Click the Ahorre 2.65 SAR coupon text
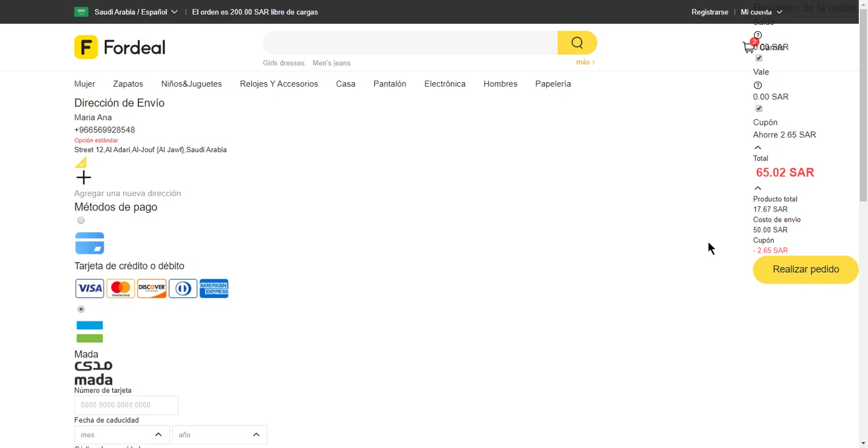Viewport: 868px width, 448px height. pos(785,135)
